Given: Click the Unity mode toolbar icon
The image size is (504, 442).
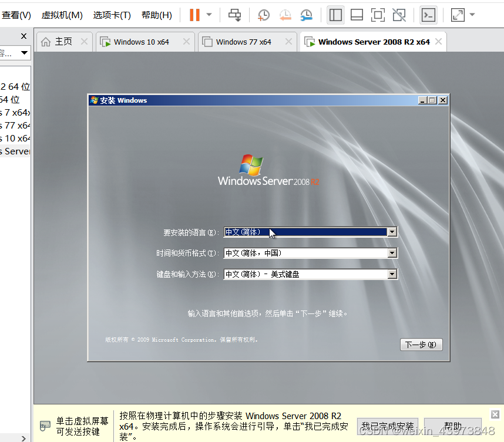Looking at the screenshot, I should point(399,15).
